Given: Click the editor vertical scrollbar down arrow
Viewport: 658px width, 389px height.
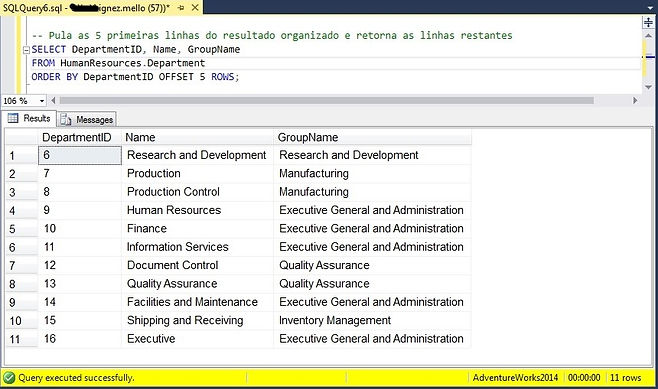Looking at the screenshot, I should (648, 87).
